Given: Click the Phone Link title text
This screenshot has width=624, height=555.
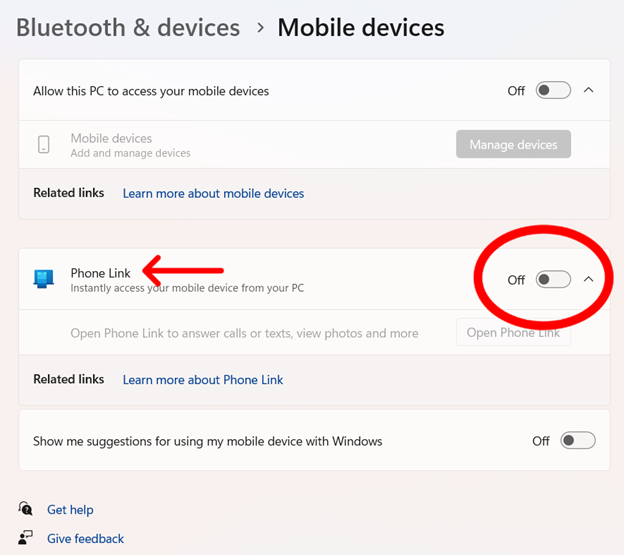Looking at the screenshot, I should click(x=100, y=273).
